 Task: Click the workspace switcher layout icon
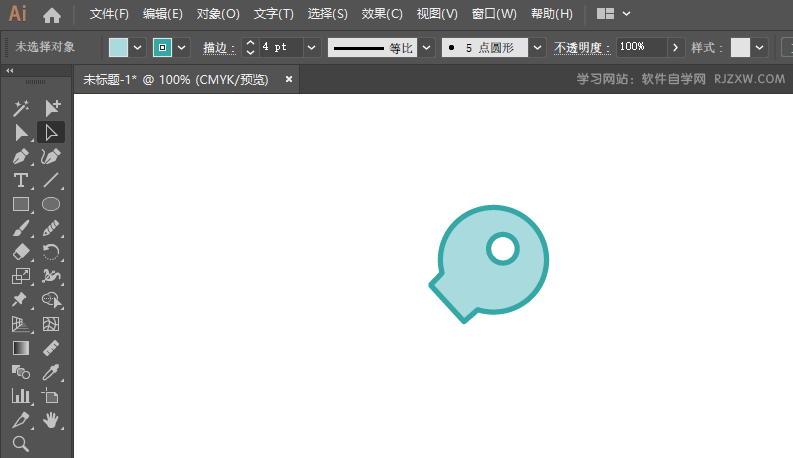coord(605,14)
